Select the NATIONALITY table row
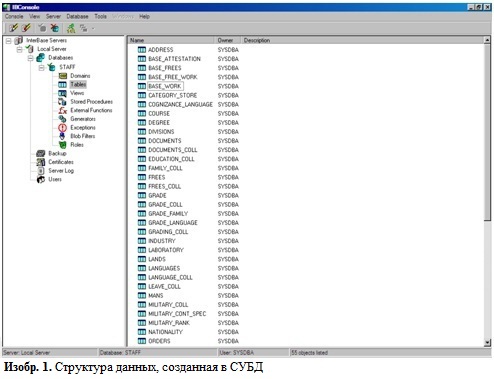The image size is (494, 379). coord(165,332)
